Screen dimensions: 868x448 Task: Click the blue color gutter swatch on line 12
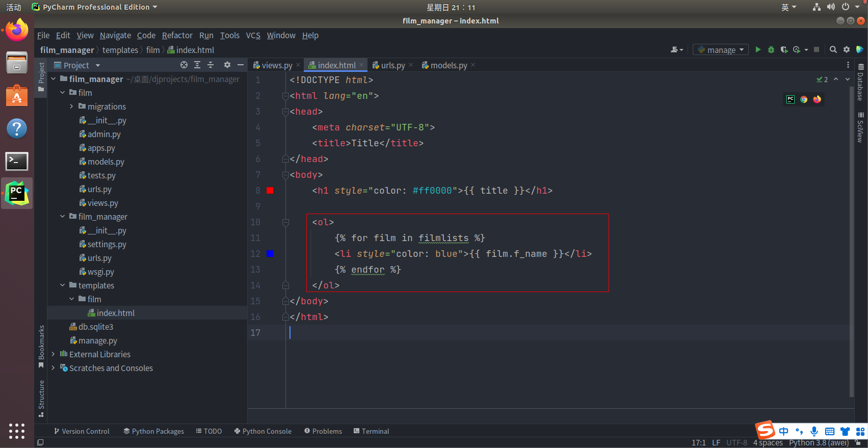click(x=270, y=254)
